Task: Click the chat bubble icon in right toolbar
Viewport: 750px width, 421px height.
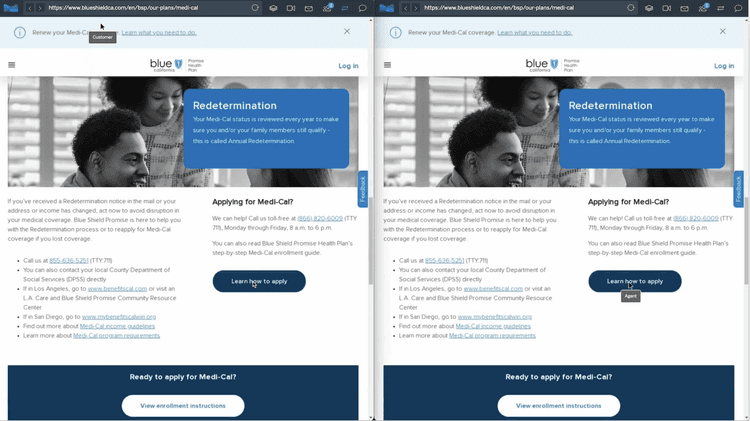Action: [738, 8]
